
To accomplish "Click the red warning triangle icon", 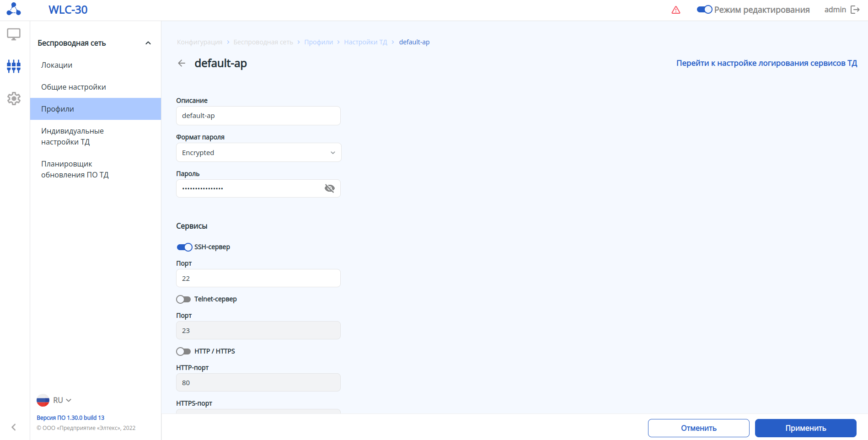I will 676,10.
